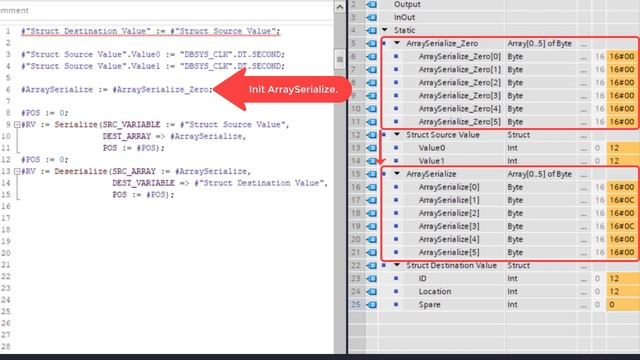Click code line 4 Value1 assignment
Image resolution: width=640 pixels, height=360 pixels.
tap(153, 66)
